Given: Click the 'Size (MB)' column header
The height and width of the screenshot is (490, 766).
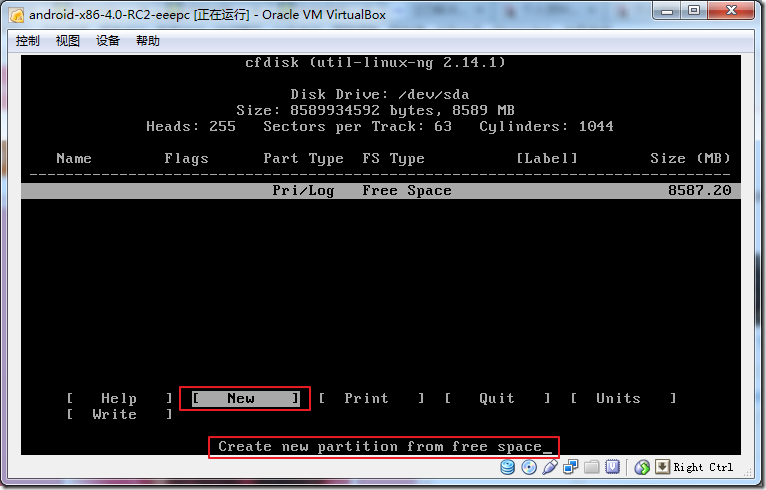Looking at the screenshot, I should click(690, 158).
